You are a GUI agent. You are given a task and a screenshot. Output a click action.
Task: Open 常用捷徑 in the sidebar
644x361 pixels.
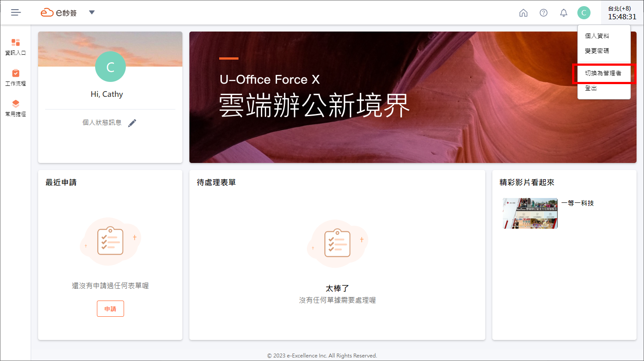pyautogui.click(x=15, y=108)
